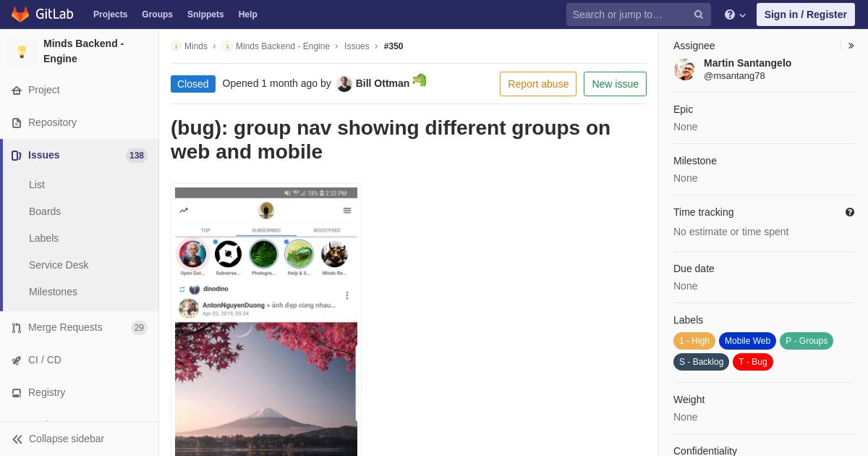Click the Minds Backend - Engine breadcrumb link
This screenshot has width=868, height=456.
click(x=283, y=46)
